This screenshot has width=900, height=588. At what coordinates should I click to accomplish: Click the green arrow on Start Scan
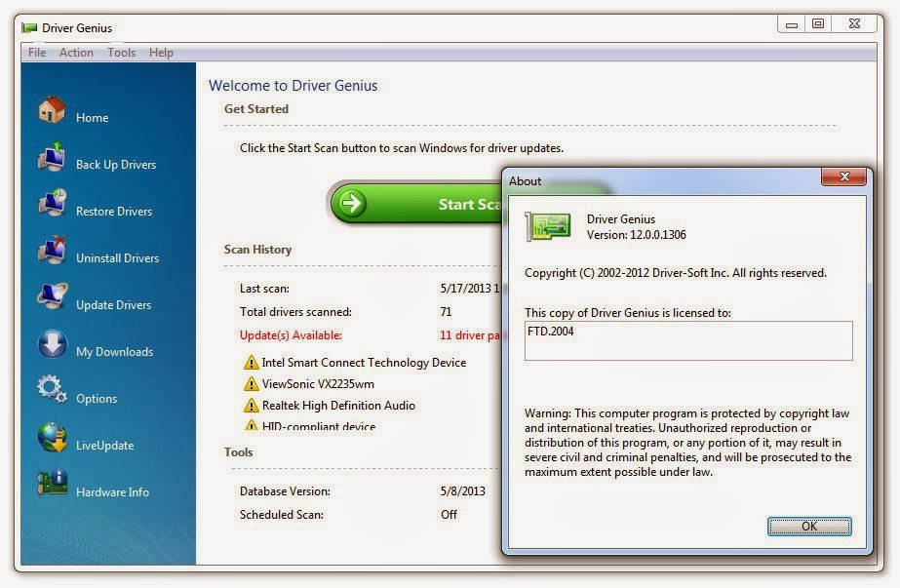click(351, 203)
